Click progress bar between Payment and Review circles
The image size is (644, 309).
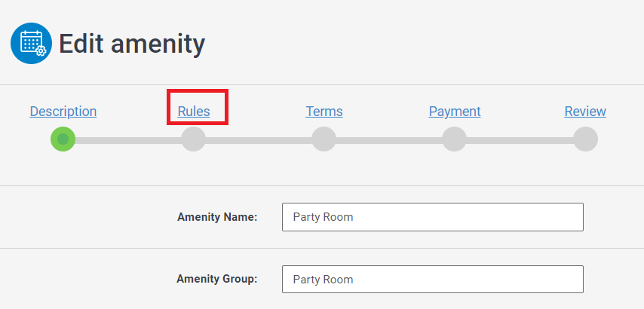[x=520, y=140]
